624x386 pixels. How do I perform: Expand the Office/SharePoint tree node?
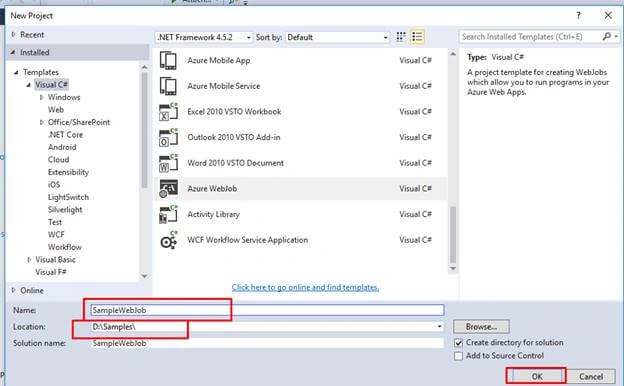coord(41,122)
